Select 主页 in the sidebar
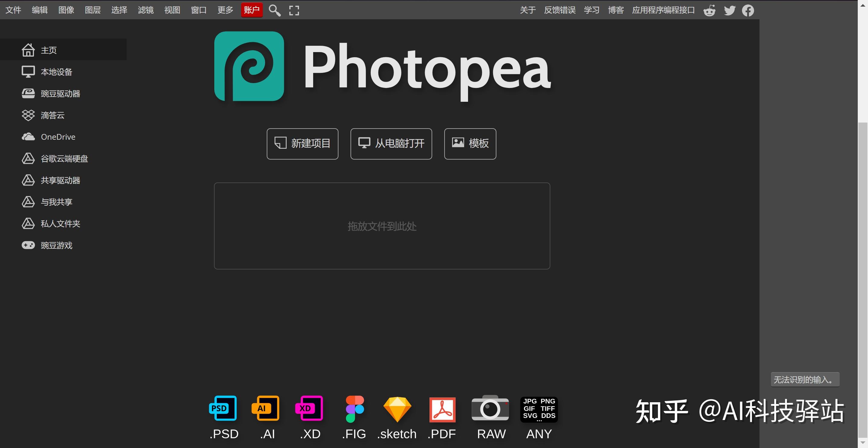The height and width of the screenshot is (448, 868). click(x=63, y=50)
